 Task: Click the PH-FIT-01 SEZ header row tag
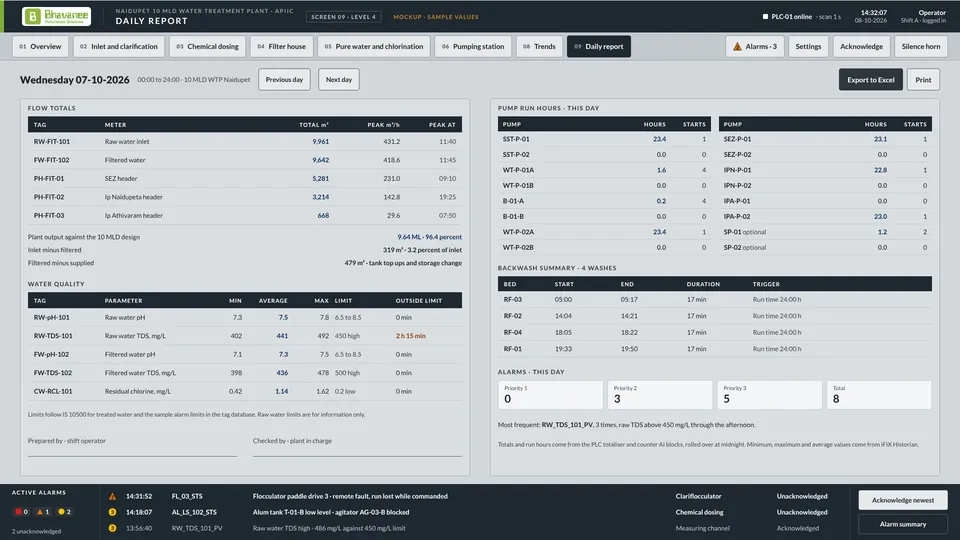point(49,179)
